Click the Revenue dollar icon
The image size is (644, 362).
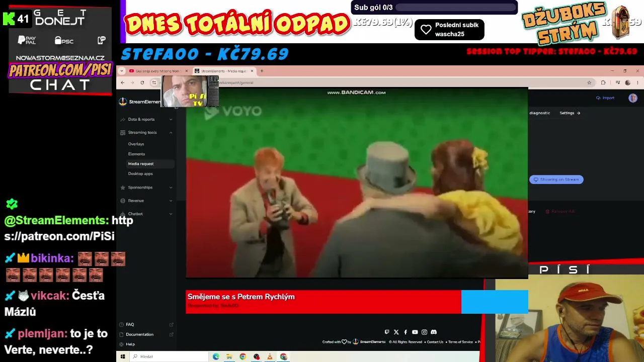[x=123, y=201]
